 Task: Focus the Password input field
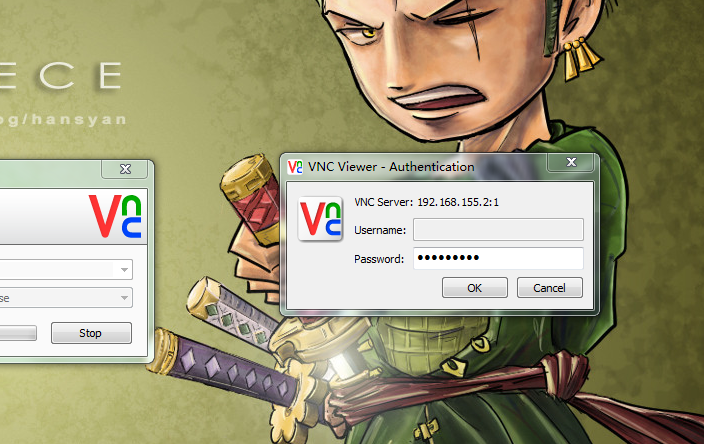pos(498,258)
